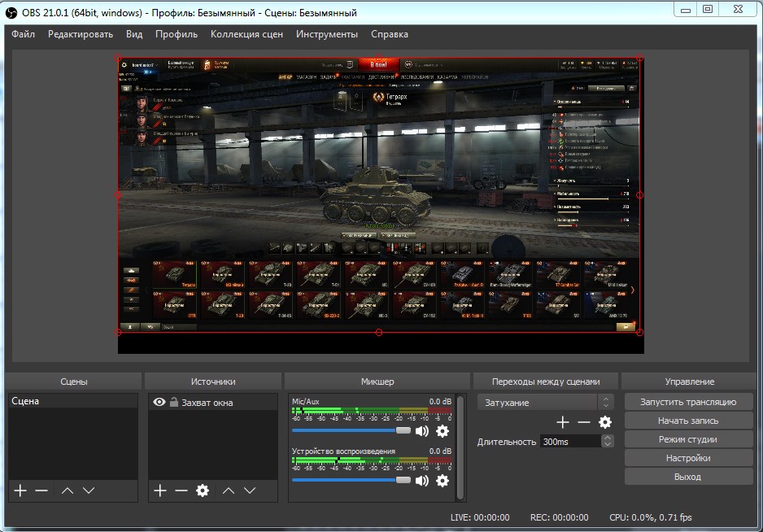Increase Длительность with stepper arrow
Image resolution: width=763 pixels, height=532 pixels.
click(607, 438)
